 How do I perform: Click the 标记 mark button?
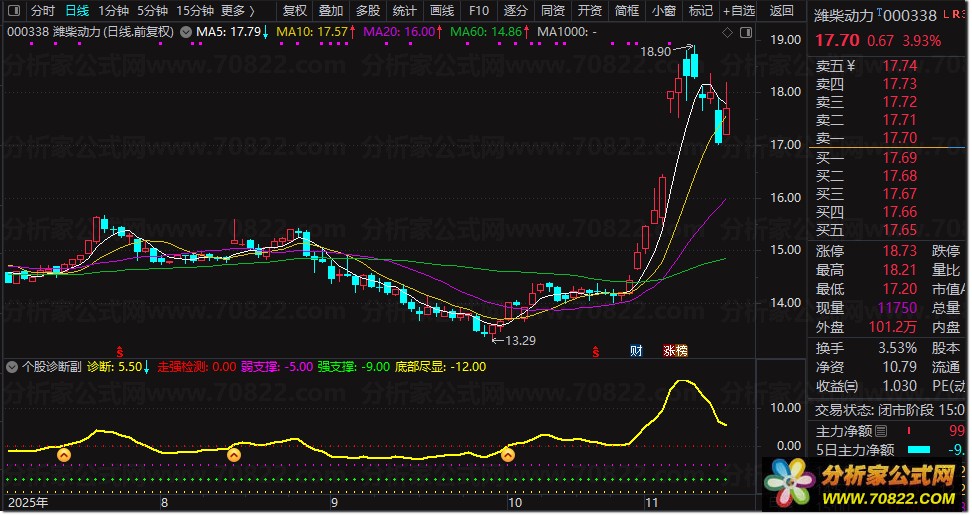point(701,11)
